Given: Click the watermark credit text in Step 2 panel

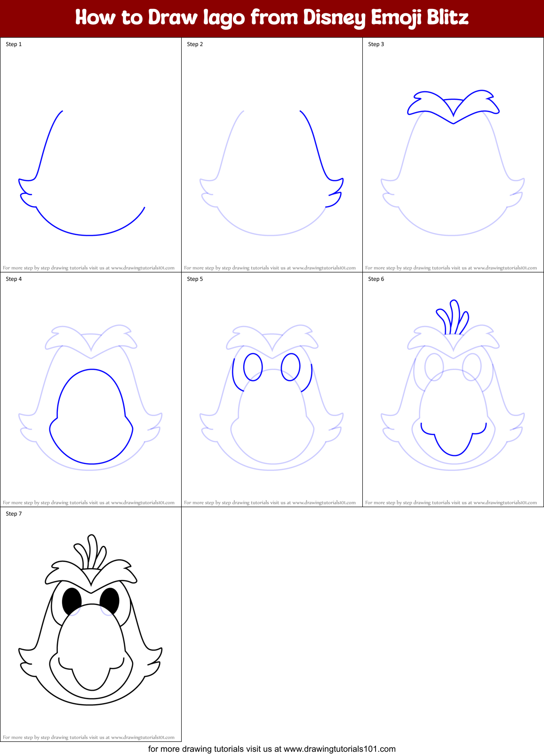Looking at the screenshot, I should pos(270,268).
